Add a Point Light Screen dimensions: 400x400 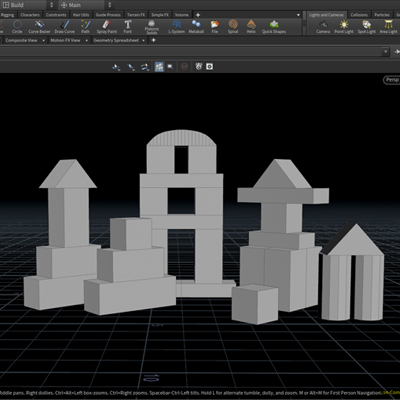click(x=344, y=27)
